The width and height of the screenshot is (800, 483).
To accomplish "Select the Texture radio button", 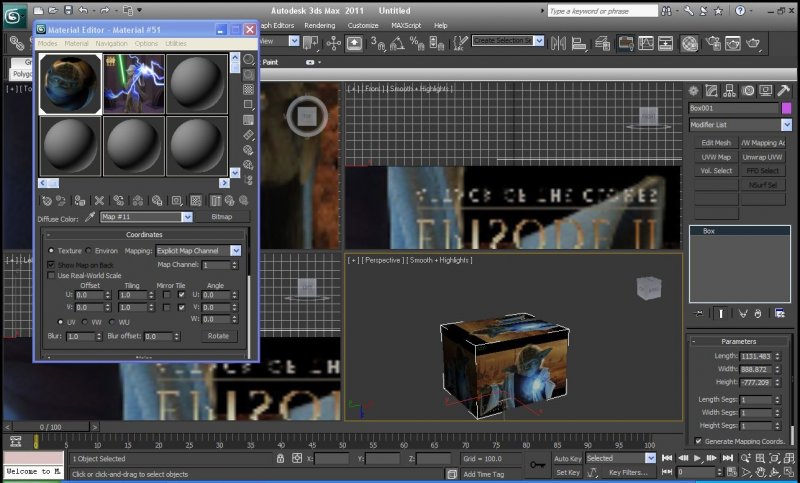I will [51, 250].
